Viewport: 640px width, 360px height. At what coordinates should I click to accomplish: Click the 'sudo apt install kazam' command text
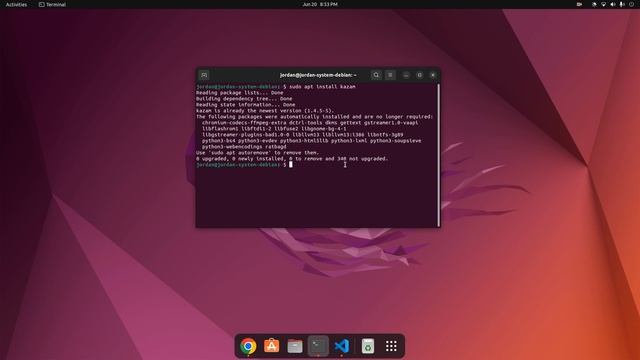tap(322, 87)
